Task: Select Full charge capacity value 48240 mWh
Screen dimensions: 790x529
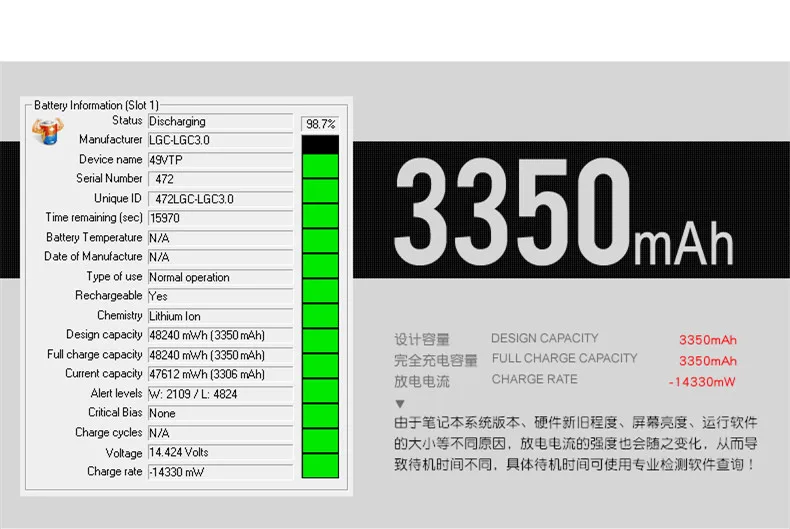Action: point(207,355)
